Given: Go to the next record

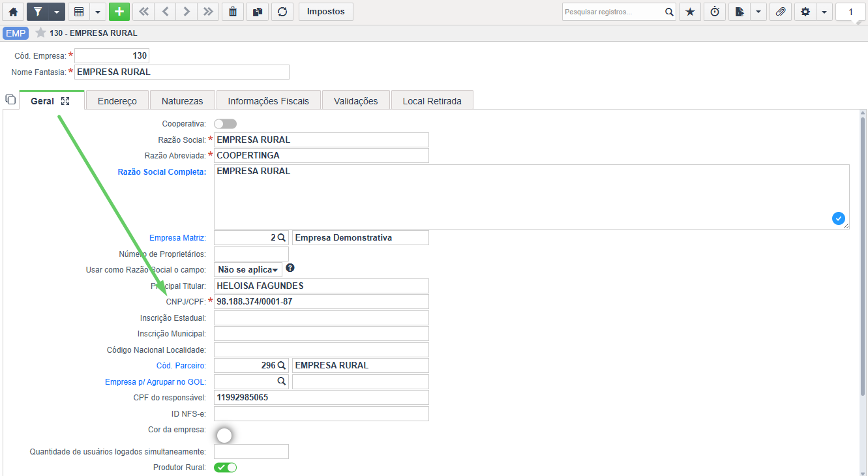Looking at the screenshot, I should click(187, 12).
